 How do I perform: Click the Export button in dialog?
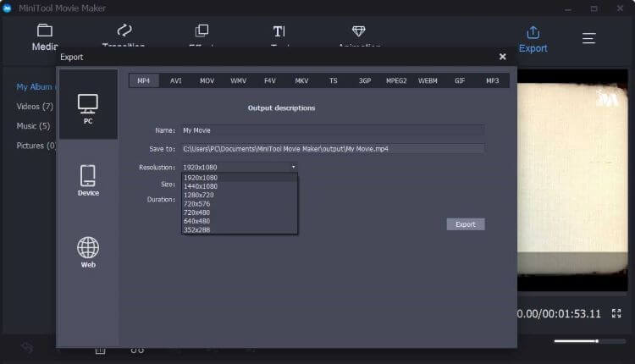coord(466,224)
